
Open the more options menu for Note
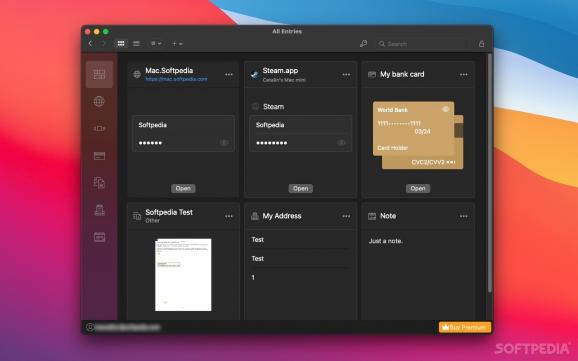pos(463,216)
